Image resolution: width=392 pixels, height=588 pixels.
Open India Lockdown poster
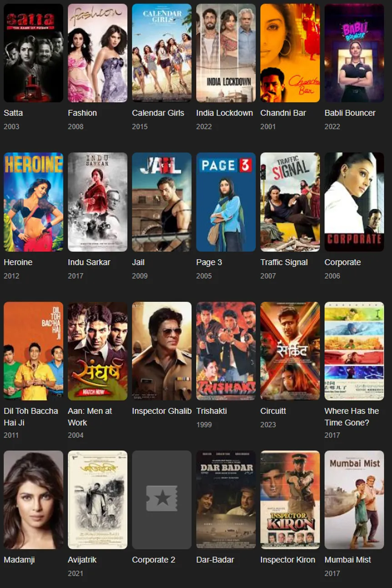[x=226, y=53]
